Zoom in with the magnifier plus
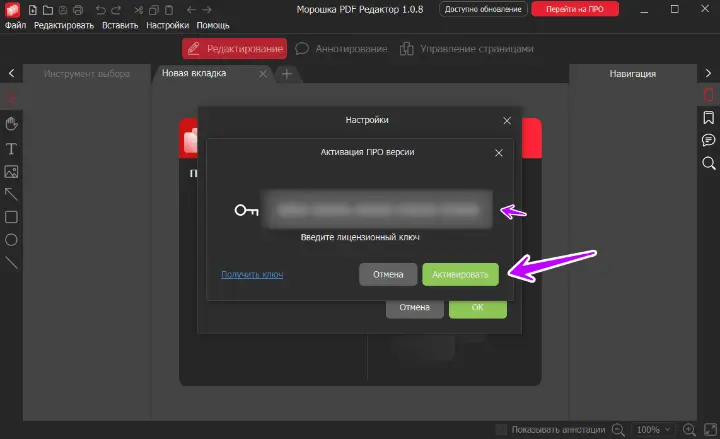This screenshot has height=439, width=720. coord(689,430)
